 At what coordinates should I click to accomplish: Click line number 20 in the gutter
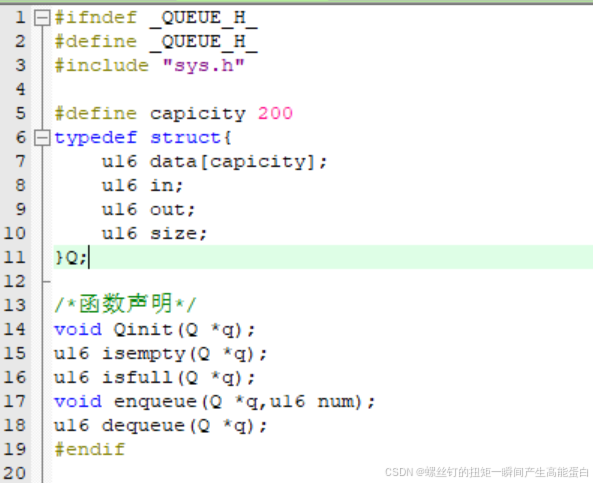14,473
